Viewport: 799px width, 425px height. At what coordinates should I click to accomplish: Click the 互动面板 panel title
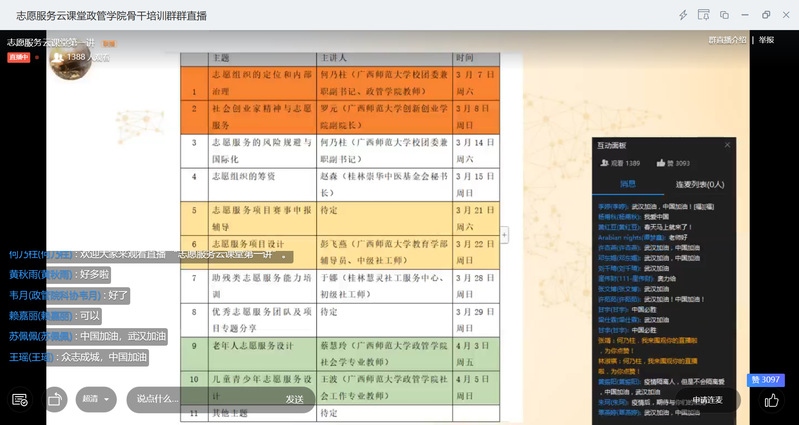(x=612, y=145)
